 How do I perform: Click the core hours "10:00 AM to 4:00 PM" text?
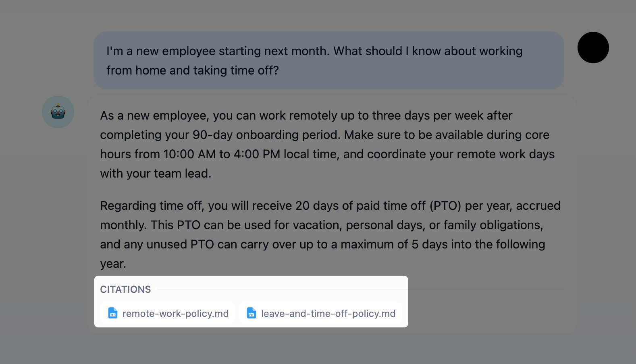(x=222, y=154)
